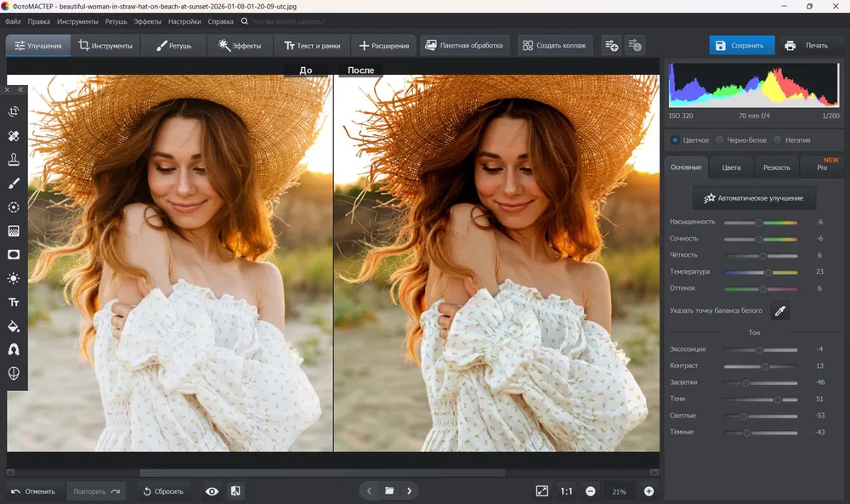This screenshot has width=850, height=504.
Task: Toggle the eye preview original icon
Action: (x=212, y=491)
